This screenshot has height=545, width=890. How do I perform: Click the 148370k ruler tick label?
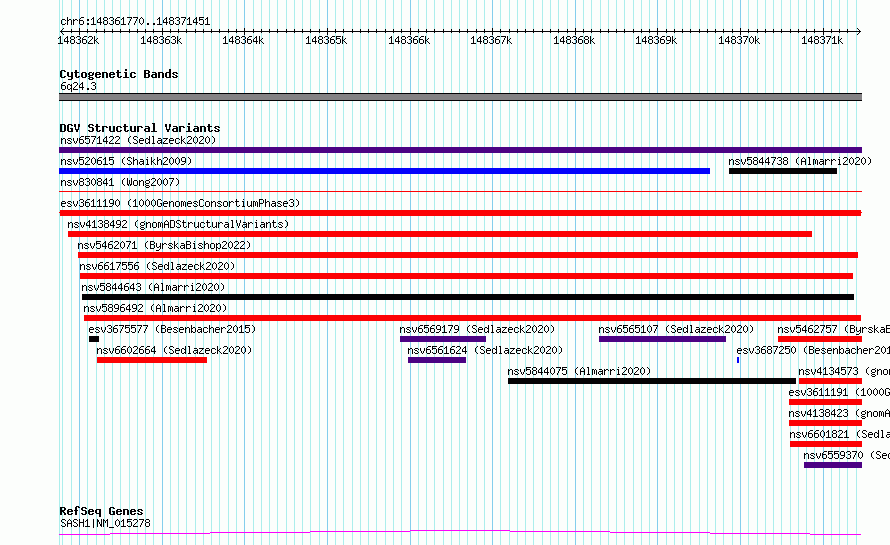click(739, 40)
